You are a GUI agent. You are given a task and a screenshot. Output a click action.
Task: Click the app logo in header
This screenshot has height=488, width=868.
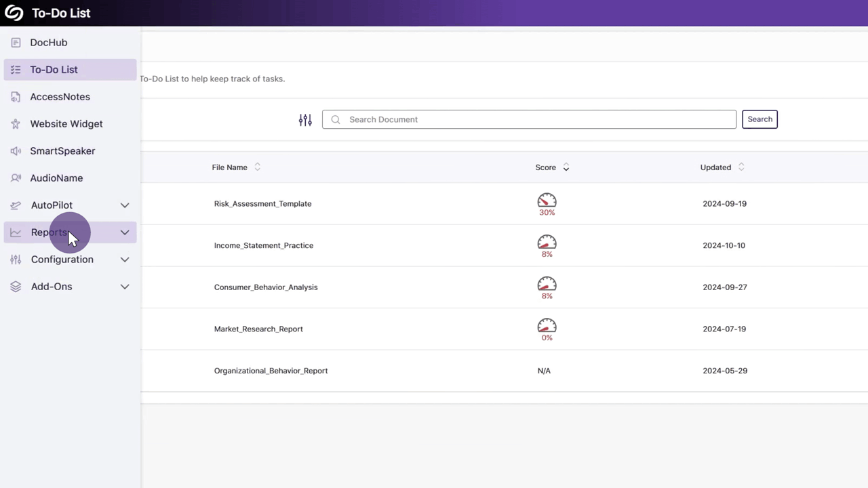click(x=14, y=13)
